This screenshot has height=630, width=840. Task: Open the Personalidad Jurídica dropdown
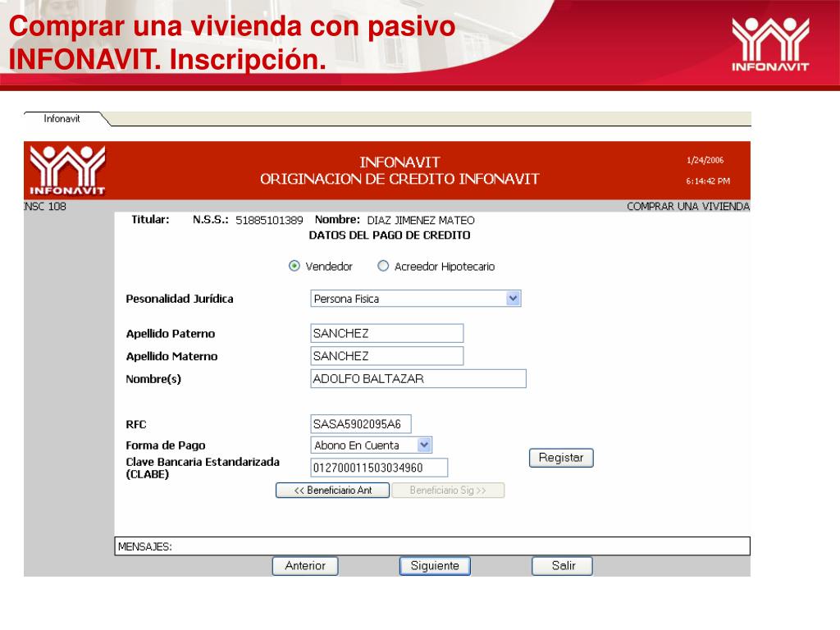coord(416,299)
